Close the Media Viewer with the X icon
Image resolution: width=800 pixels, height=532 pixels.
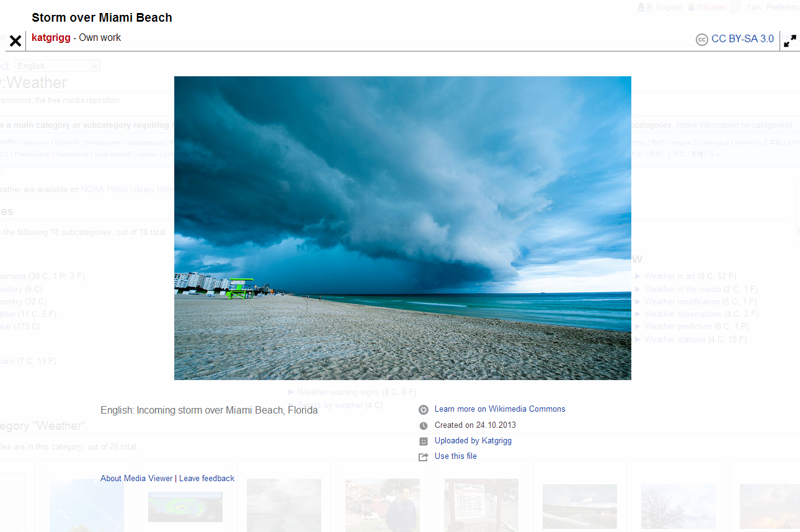coord(16,41)
